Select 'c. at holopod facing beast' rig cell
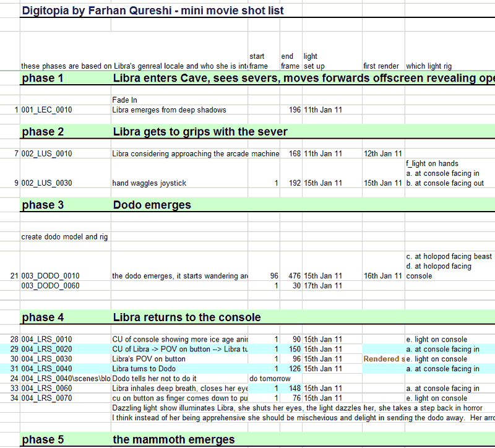Viewport: 495px width, 448px height. 449,256
